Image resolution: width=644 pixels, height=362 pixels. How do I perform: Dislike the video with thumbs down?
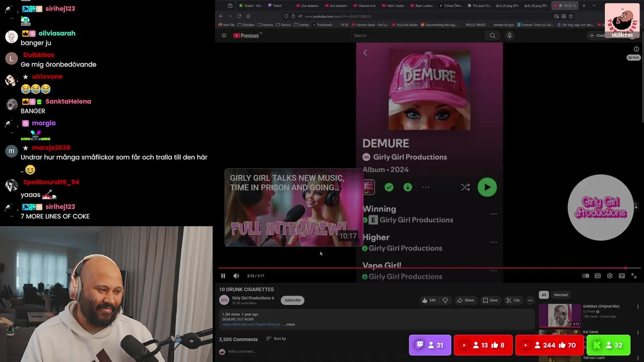click(445, 300)
